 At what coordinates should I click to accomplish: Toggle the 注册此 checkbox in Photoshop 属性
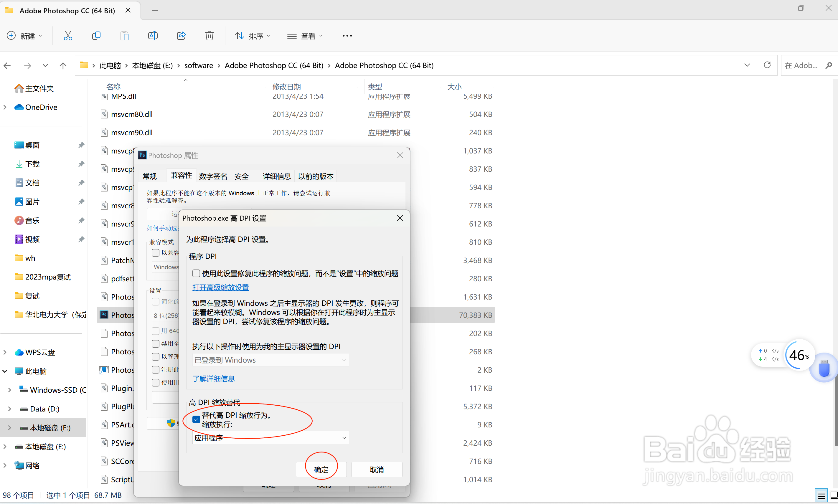pyautogui.click(x=156, y=369)
